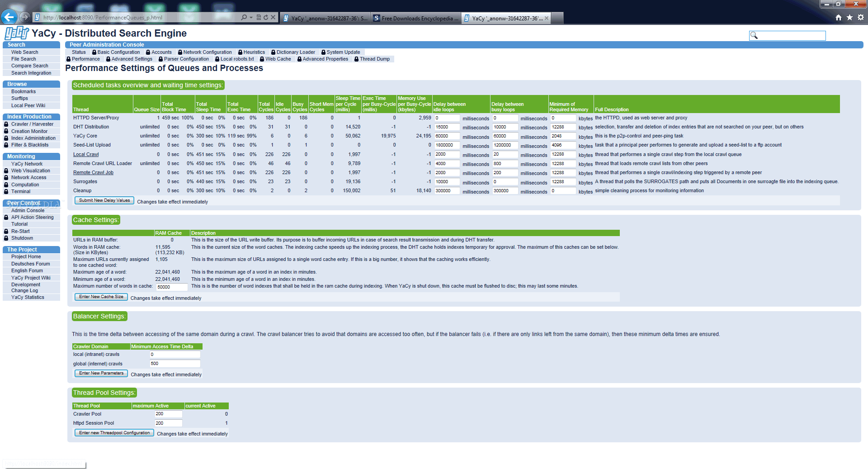This screenshot has height=469, width=868.
Task: Click the browser forward arrow button
Action: coord(25,17)
